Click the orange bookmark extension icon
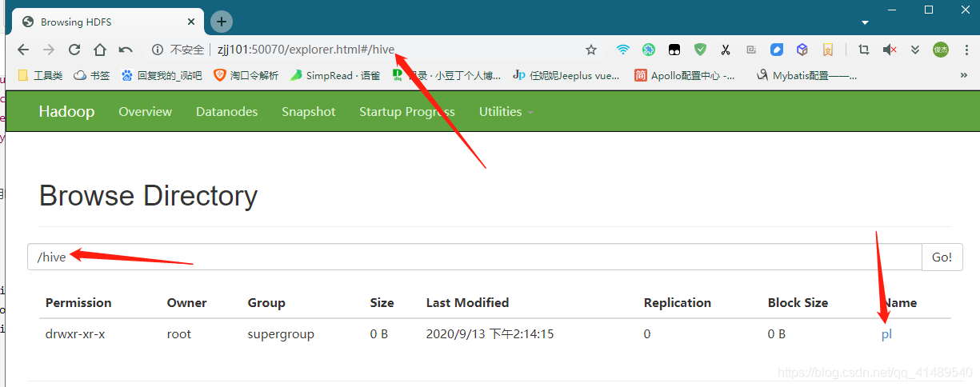This screenshot has width=980, height=387. pos(828,50)
